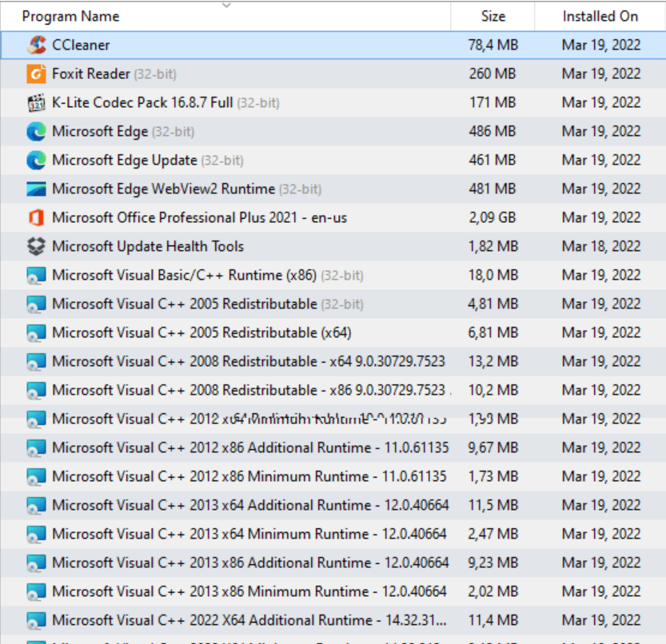Screen dimensions: 666x644
Task: Select the Edge WebView2 Runtime icon
Action: pyautogui.click(x=36, y=189)
